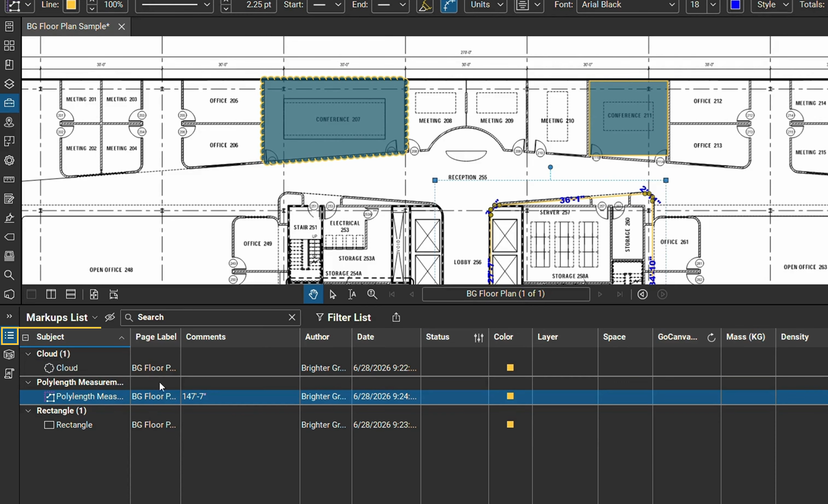Go to previous view circle arrow
Viewport: 828px width, 504px height.
pyautogui.click(x=643, y=294)
